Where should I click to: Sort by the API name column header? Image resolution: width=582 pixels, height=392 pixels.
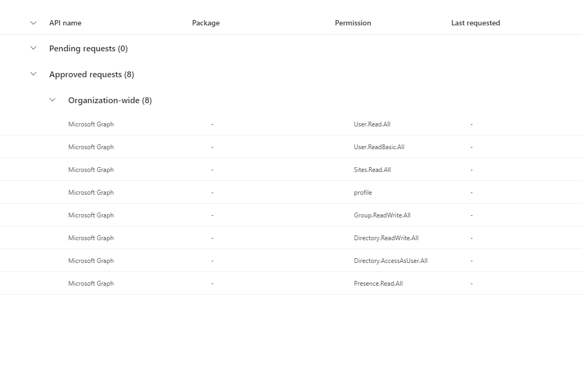[x=65, y=23]
